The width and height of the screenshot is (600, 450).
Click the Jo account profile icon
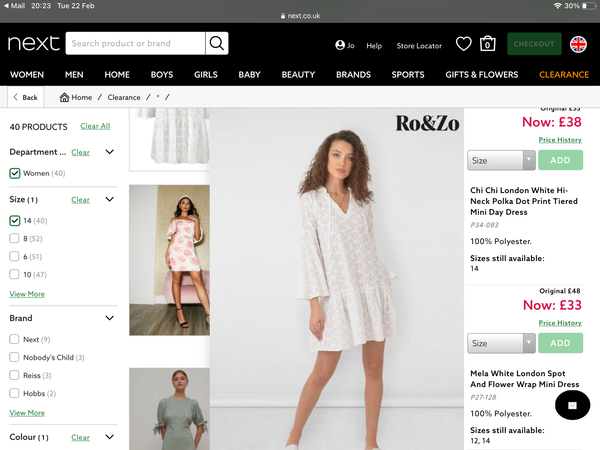pos(340,45)
